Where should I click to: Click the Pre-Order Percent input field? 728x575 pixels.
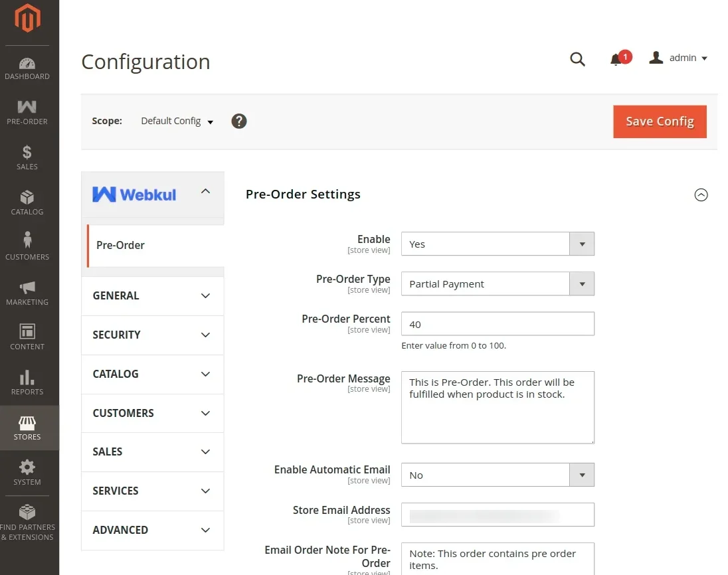pyautogui.click(x=498, y=325)
